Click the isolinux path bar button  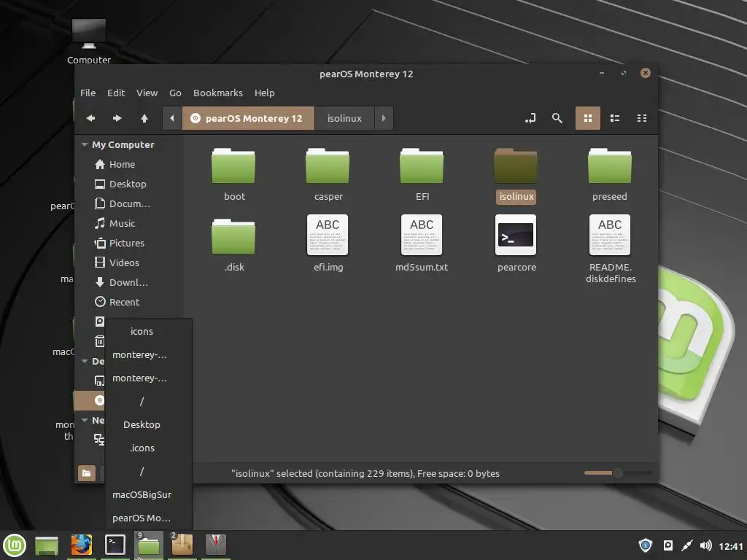pos(344,118)
